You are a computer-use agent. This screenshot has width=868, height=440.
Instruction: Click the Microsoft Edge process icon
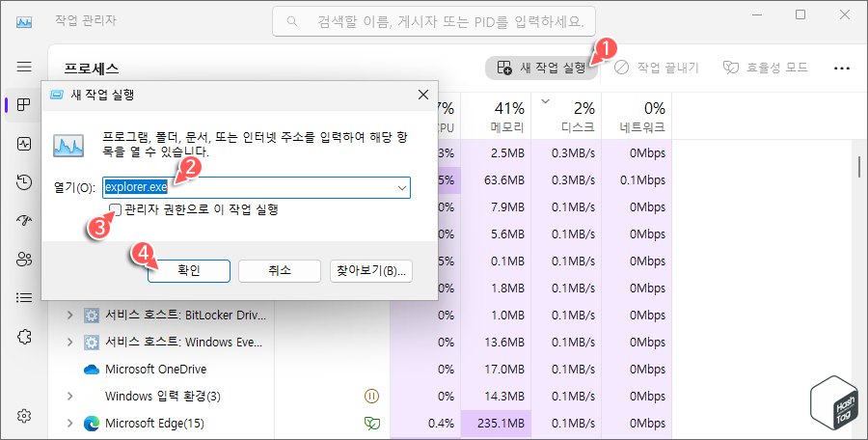click(x=91, y=424)
